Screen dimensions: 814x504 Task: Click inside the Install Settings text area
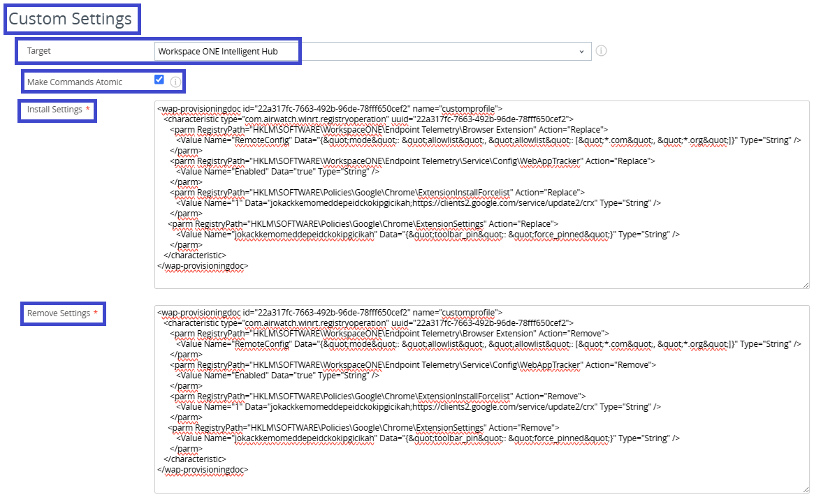tap(481, 195)
